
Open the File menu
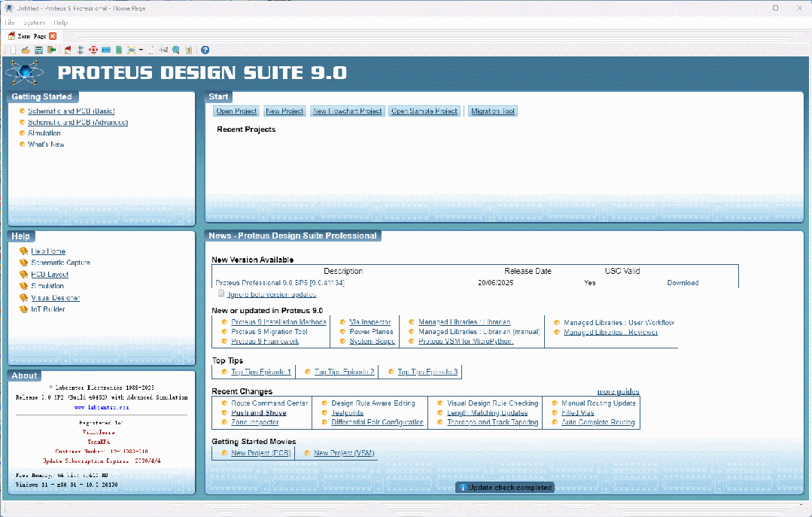click(x=10, y=23)
